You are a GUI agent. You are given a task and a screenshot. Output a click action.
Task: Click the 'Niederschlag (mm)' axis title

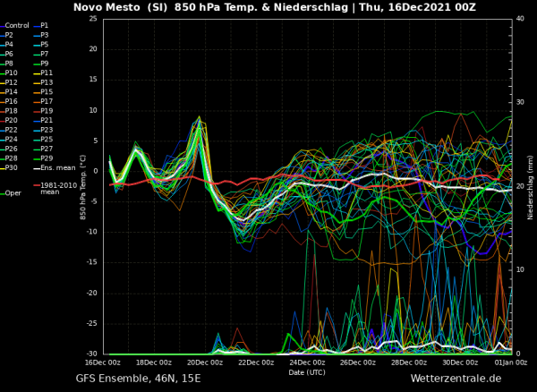pos(530,187)
